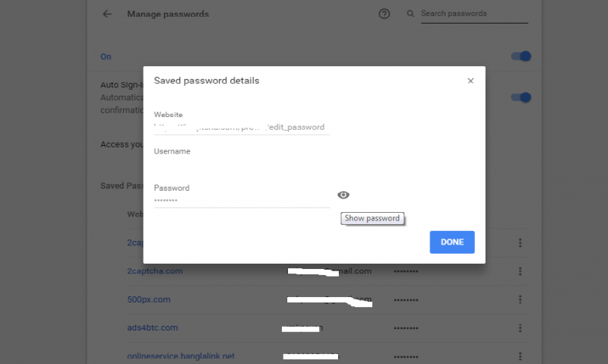Open three-dot menu for onlineservice.banglalink.net
Image resolution: width=608 pixels, height=364 pixels.
coord(521,356)
